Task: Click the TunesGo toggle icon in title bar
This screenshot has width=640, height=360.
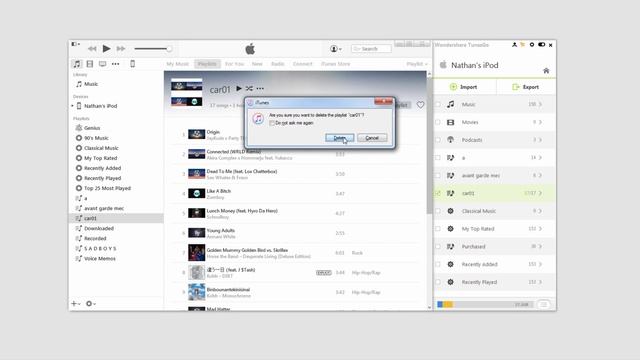Action: pyautogui.click(x=541, y=45)
